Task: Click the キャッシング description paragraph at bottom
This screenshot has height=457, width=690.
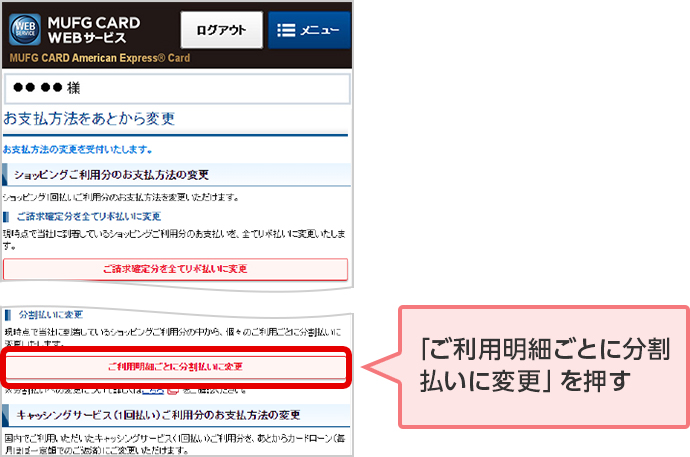Action: pyautogui.click(x=175, y=443)
